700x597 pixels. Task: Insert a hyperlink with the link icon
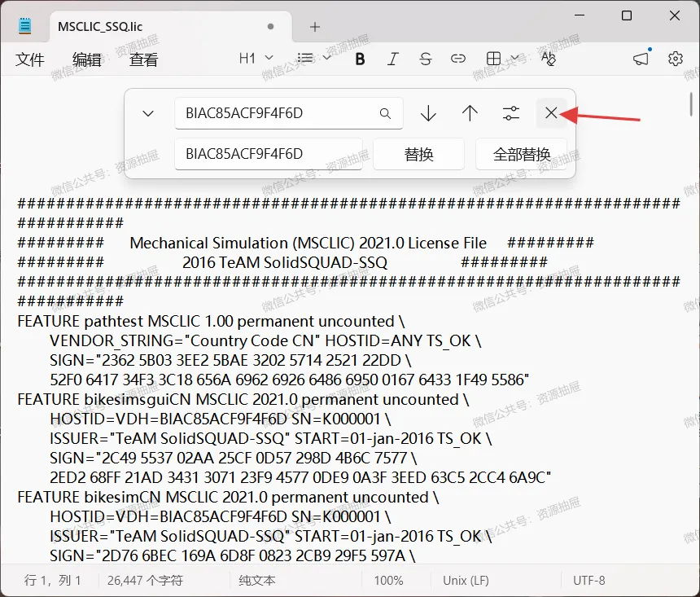[458, 59]
